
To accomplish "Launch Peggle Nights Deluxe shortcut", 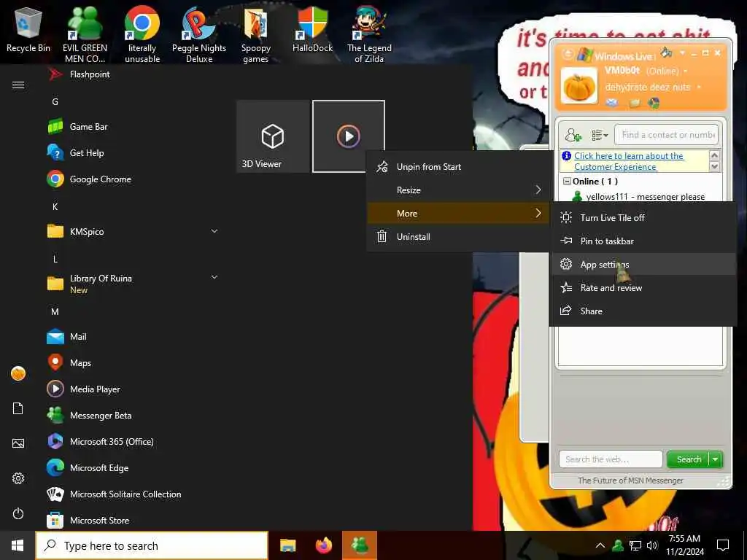I will [199, 34].
